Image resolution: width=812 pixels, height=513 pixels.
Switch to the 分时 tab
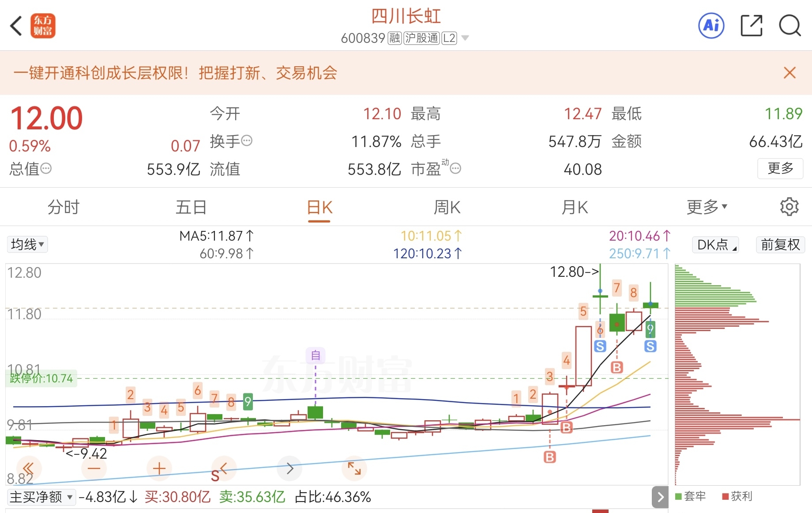64,207
